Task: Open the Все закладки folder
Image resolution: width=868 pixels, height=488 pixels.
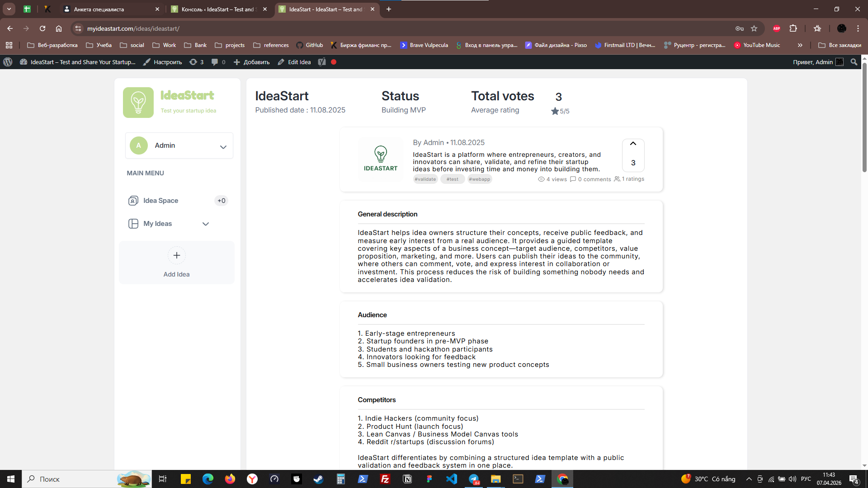Action: [x=840, y=45]
